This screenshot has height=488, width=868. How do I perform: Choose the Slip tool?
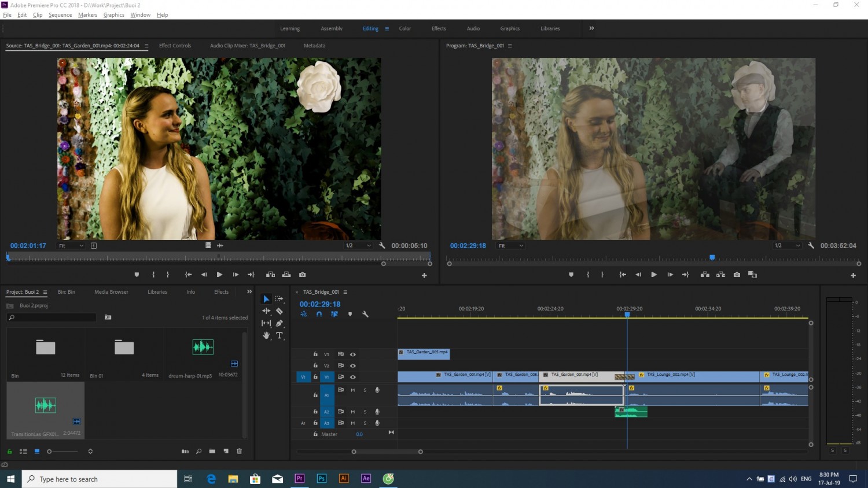(266, 323)
